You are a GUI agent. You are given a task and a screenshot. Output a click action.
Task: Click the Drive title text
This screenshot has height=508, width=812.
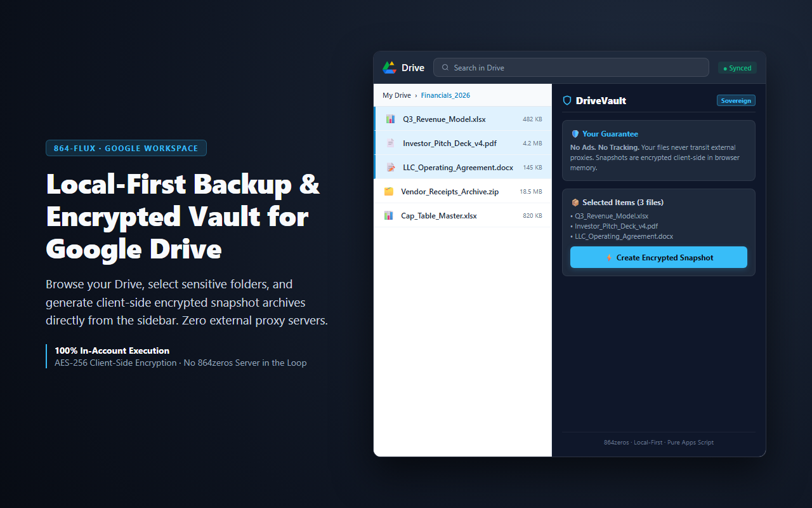[x=413, y=68]
